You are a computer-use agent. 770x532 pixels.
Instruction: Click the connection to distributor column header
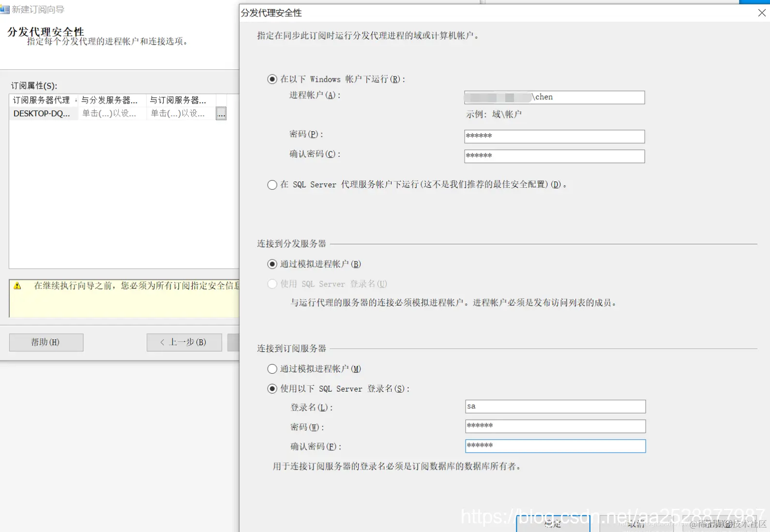[112, 100]
